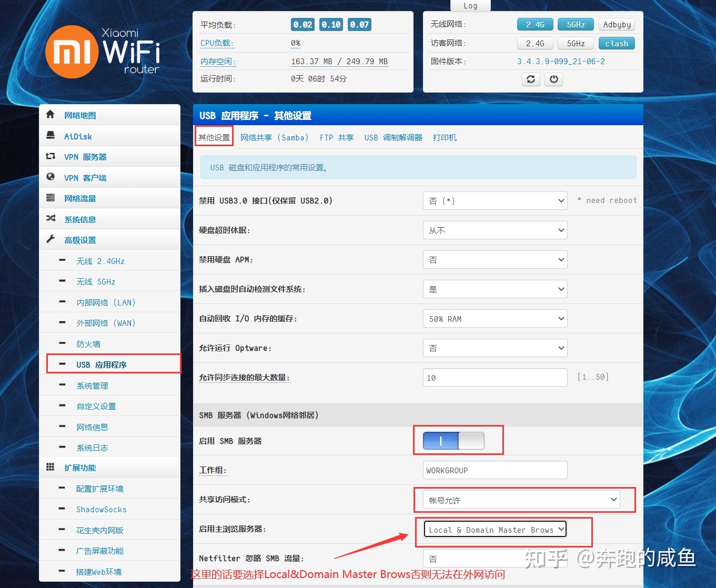Toggle guest network 5GHz button
Image resolution: width=716 pixels, height=588 pixels.
tap(576, 43)
